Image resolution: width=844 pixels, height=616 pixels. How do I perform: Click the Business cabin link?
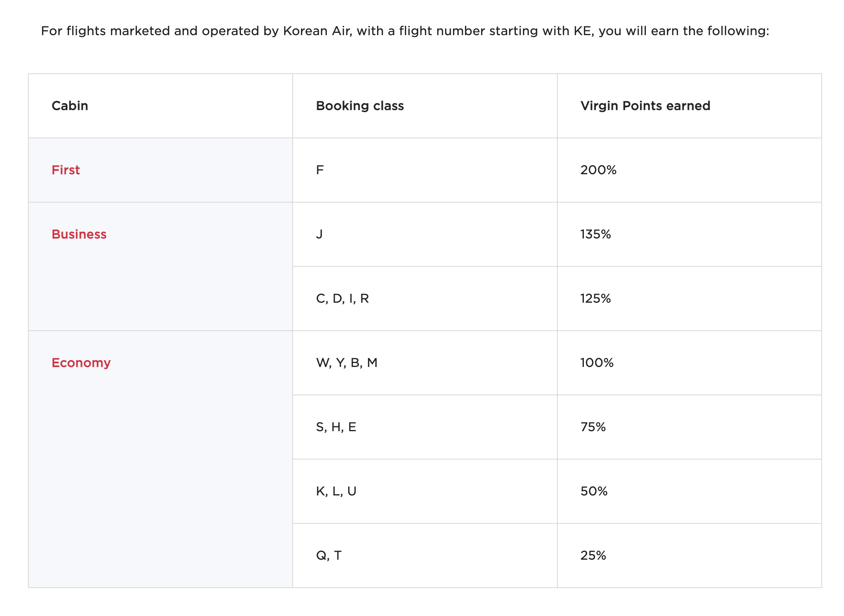coord(79,234)
